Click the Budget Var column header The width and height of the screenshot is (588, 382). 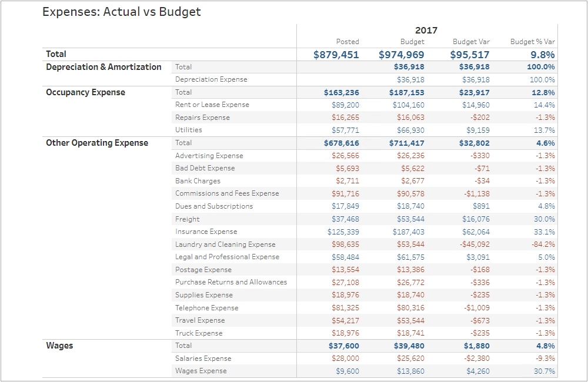click(x=471, y=42)
